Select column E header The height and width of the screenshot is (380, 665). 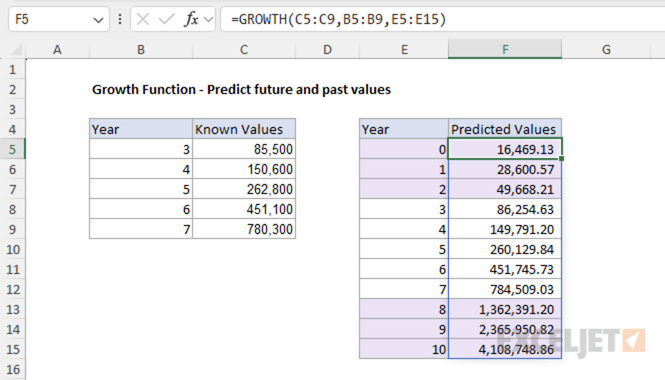pyautogui.click(x=404, y=50)
